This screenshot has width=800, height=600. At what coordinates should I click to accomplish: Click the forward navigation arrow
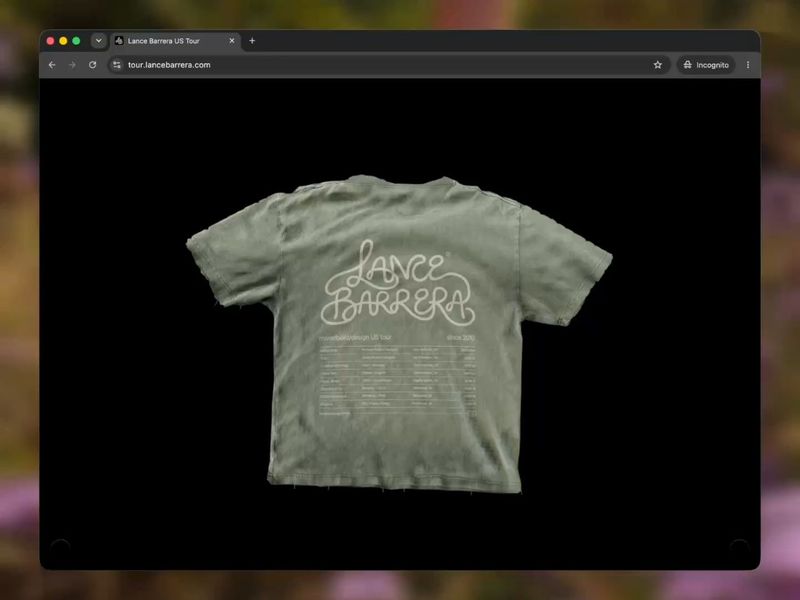(72, 65)
